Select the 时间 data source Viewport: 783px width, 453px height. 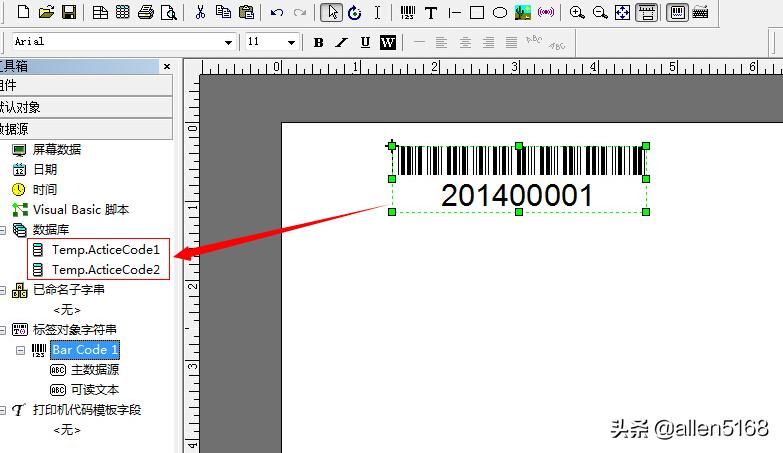point(45,189)
